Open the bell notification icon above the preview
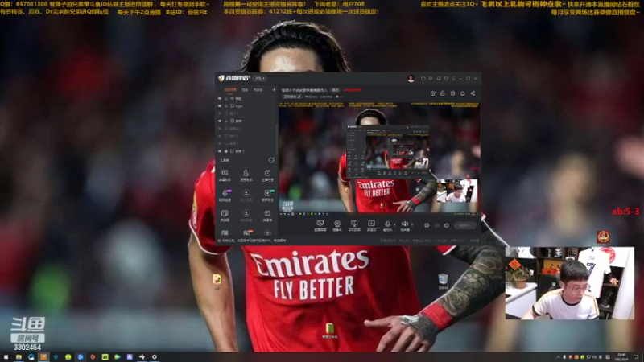Screen dimensions: 644x362 click(462, 93)
